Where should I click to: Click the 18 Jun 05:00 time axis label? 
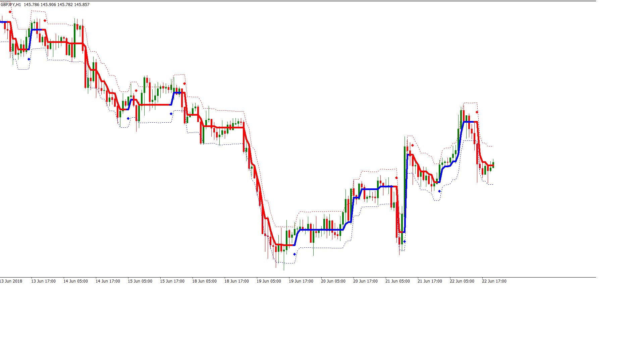(204, 281)
